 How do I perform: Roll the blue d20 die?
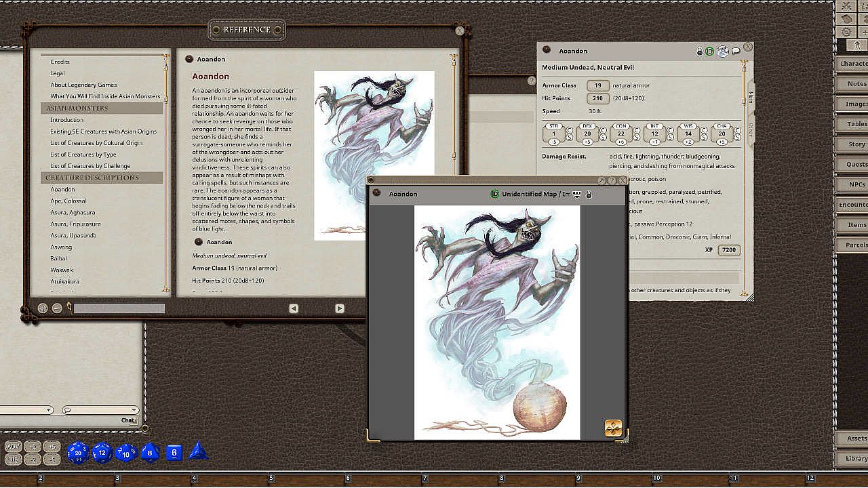(78, 453)
